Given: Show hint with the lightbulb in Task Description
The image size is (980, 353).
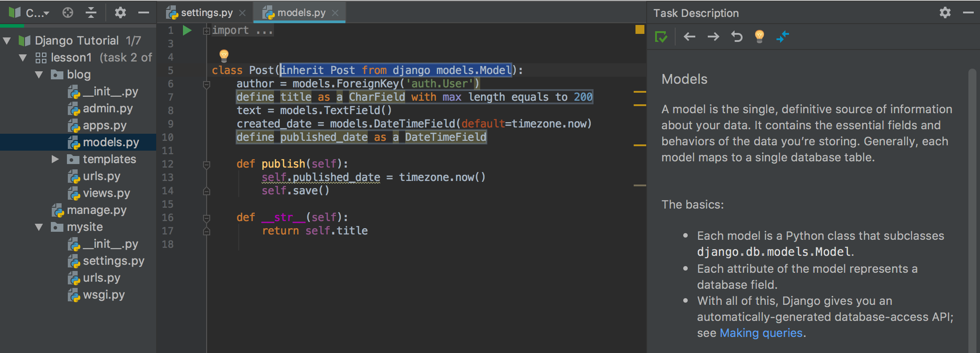Looking at the screenshot, I should pos(760,36).
